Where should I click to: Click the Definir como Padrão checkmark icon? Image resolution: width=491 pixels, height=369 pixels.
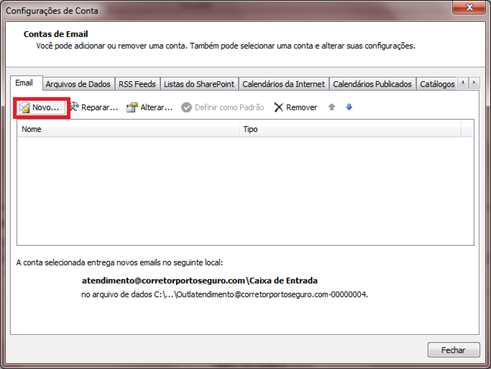point(186,107)
